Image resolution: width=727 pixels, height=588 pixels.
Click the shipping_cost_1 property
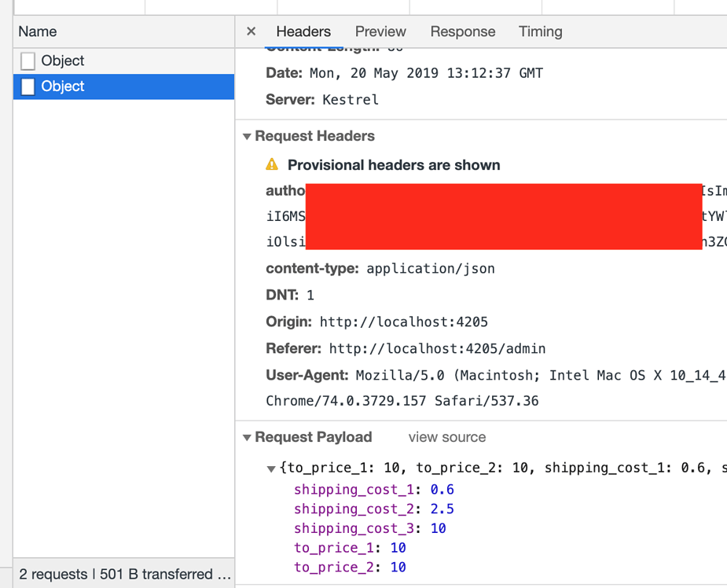(x=353, y=490)
